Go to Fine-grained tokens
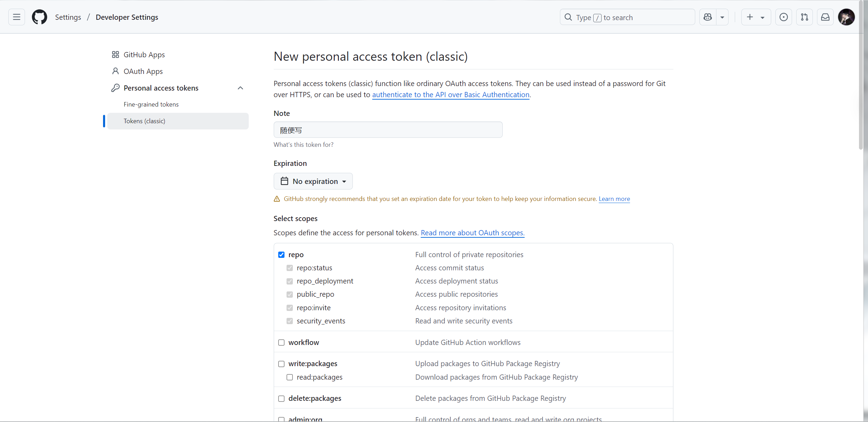Viewport: 868px width, 422px height. 151,104
